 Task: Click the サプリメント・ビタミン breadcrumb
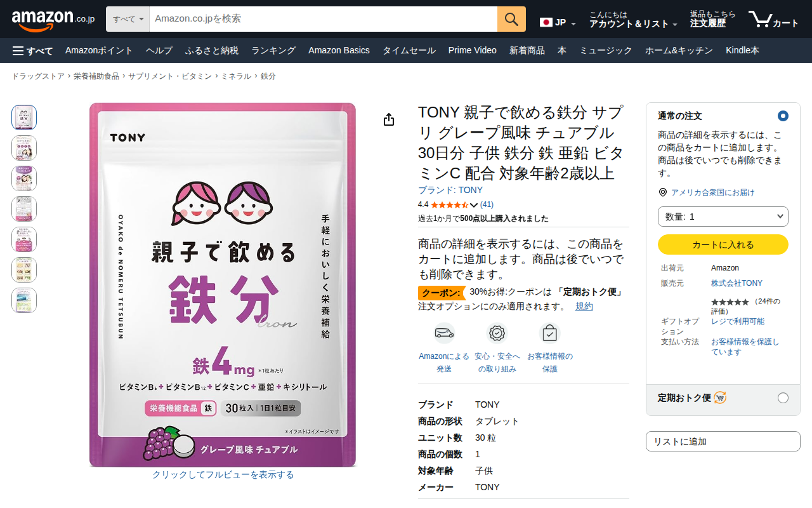170,76
